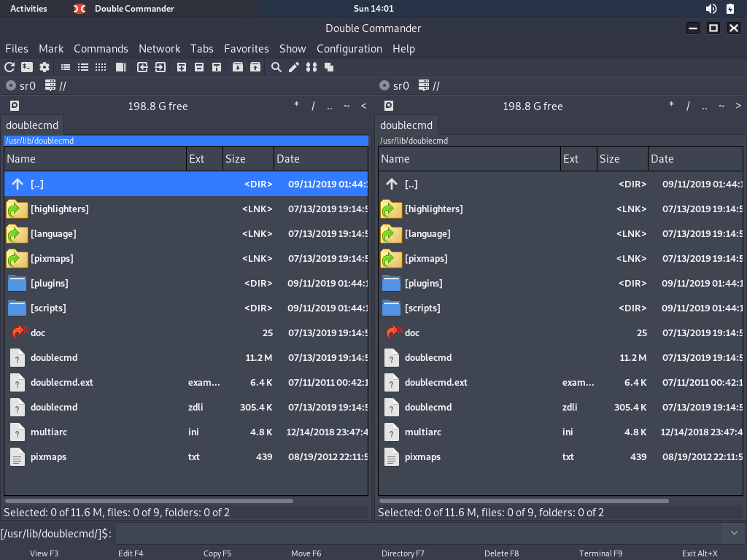Image resolution: width=747 pixels, height=560 pixels.
Task: Open file search with magnifier icon
Action: (x=276, y=67)
